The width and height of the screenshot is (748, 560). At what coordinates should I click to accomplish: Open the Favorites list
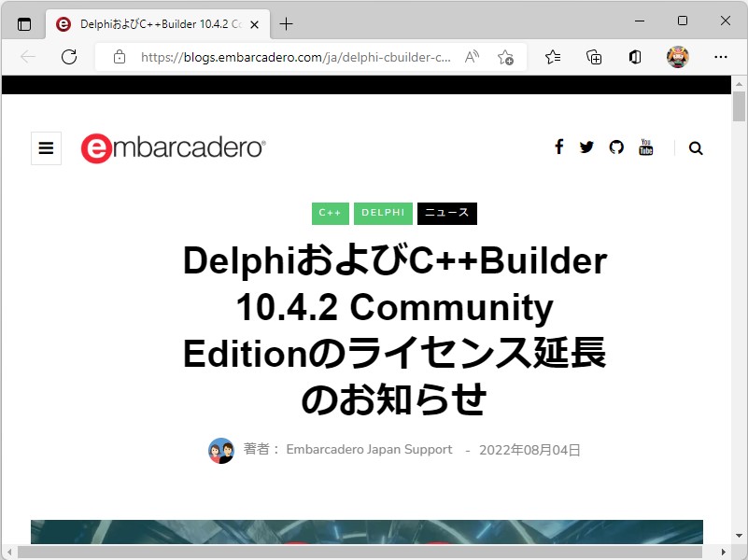coord(552,57)
